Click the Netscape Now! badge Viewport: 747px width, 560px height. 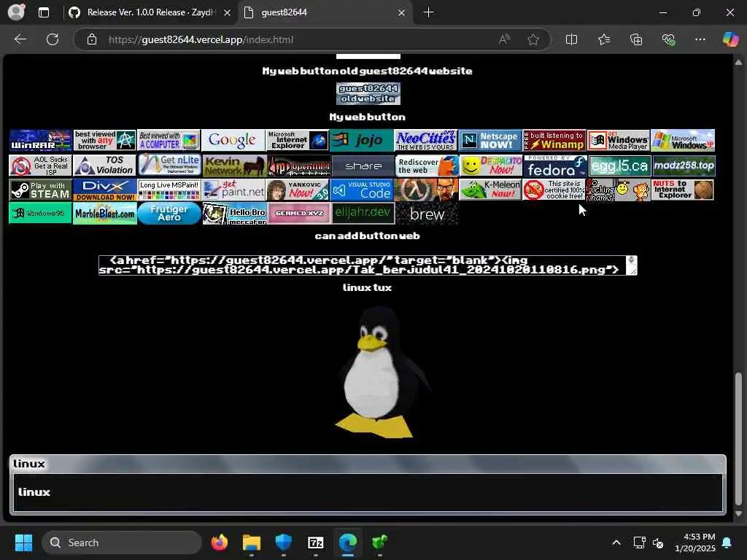490,140
